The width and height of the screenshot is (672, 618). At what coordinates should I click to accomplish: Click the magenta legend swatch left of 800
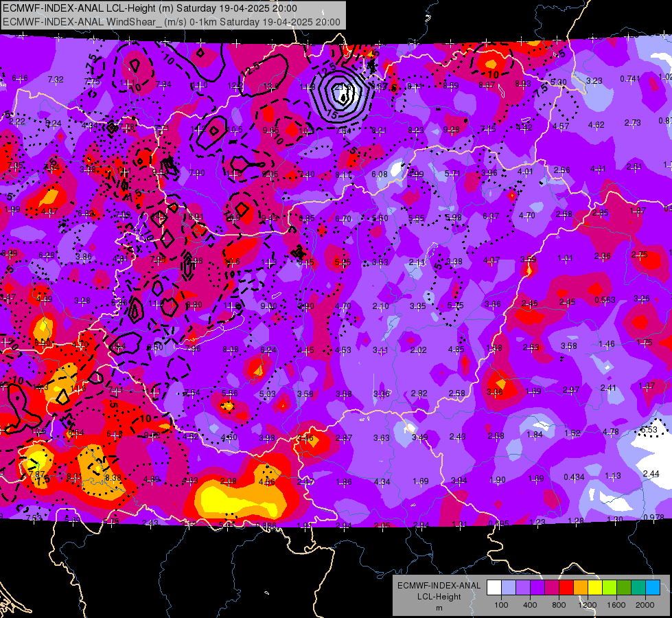552,588
